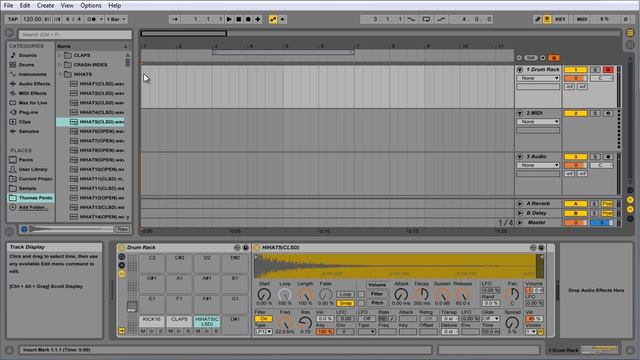
Task: Open the User Library place
Action: click(x=33, y=169)
